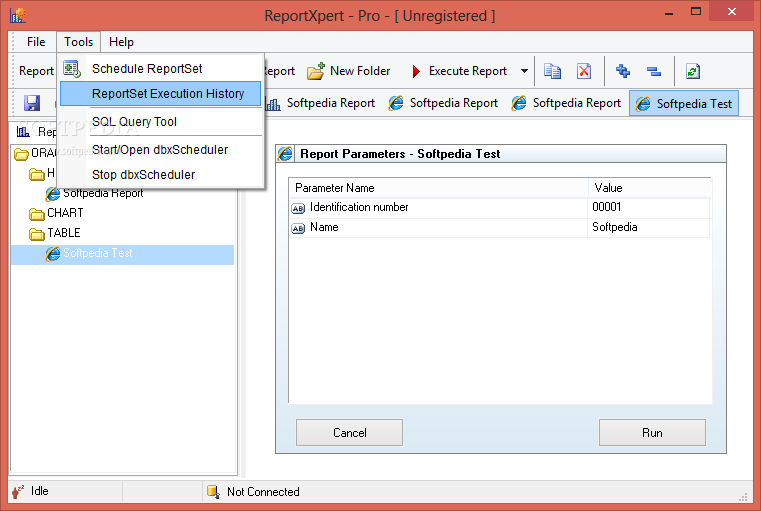
Task: Click the Schedule ReportSet calendar icon
Action: (x=72, y=69)
